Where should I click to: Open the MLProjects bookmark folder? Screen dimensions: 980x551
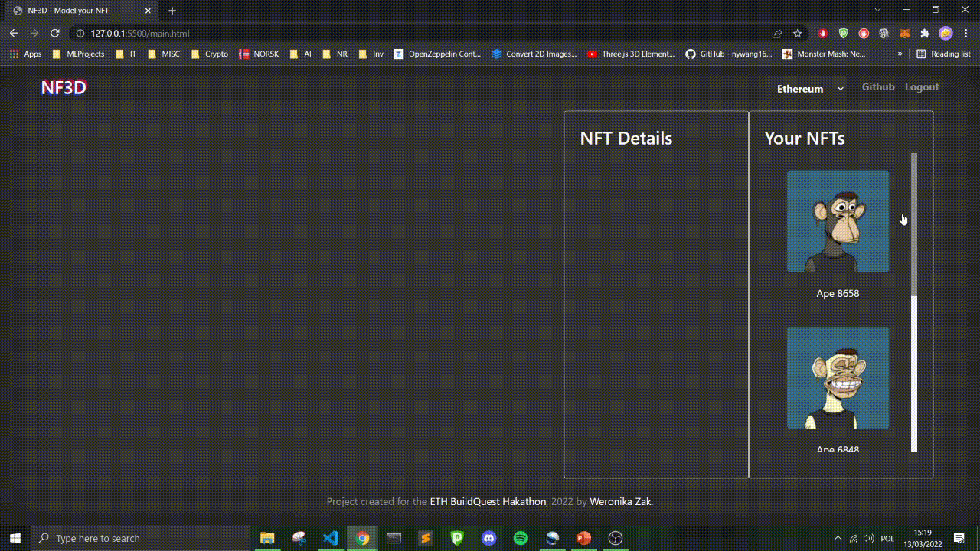coord(78,54)
